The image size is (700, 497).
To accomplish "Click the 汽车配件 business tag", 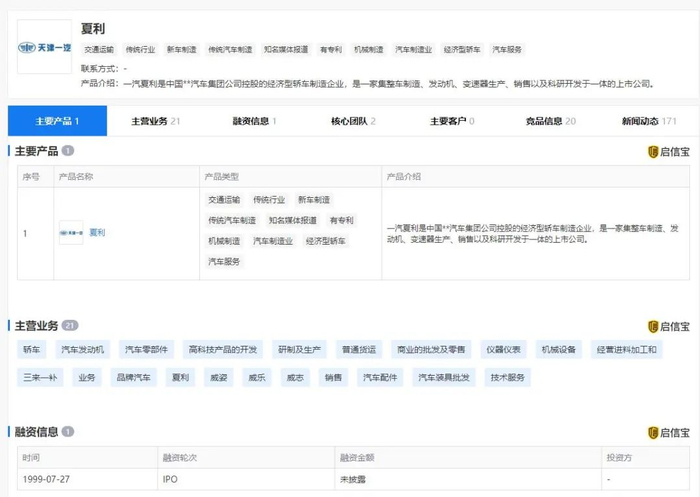I will coord(380,377).
